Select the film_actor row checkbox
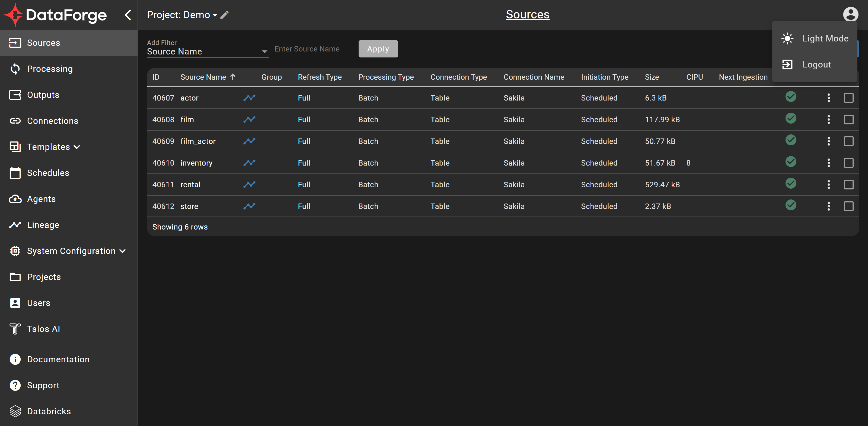The image size is (868, 426). click(848, 141)
